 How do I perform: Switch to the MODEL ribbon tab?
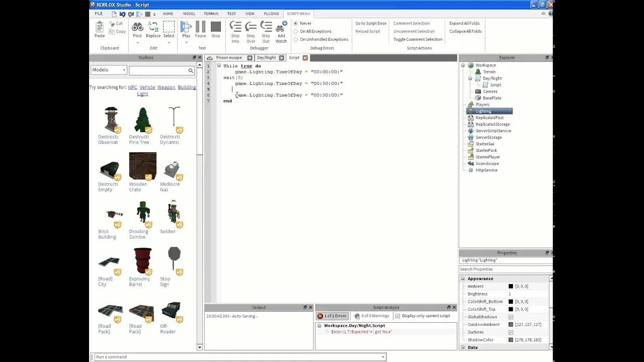click(x=189, y=14)
